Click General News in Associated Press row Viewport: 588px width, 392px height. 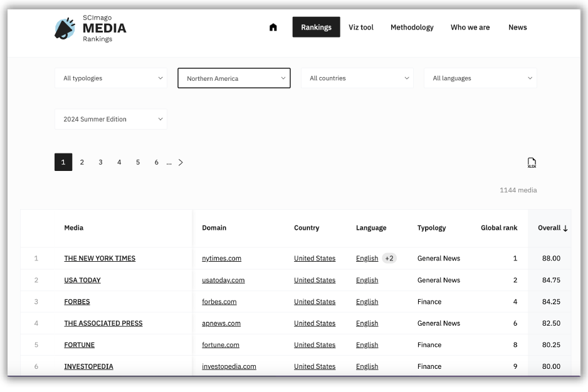[438, 323]
